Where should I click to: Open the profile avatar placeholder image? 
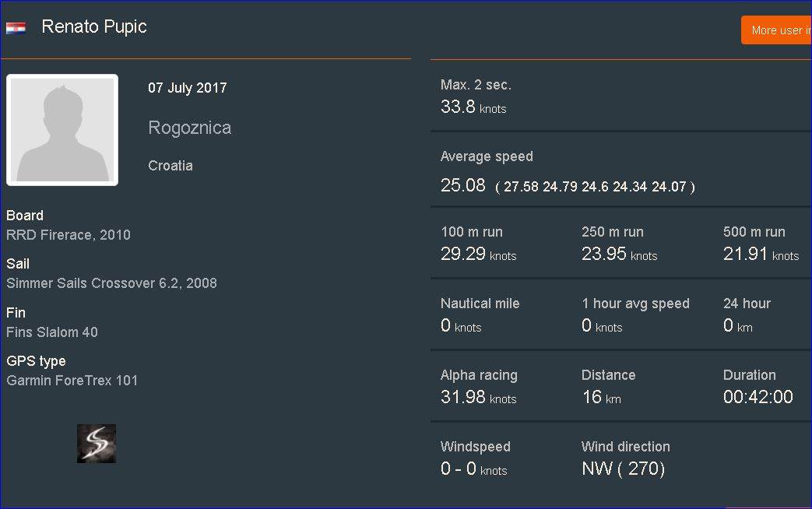click(62, 130)
